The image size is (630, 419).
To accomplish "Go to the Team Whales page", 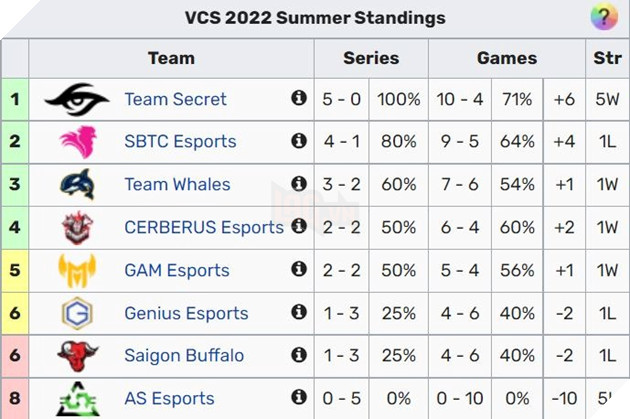I will (177, 185).
